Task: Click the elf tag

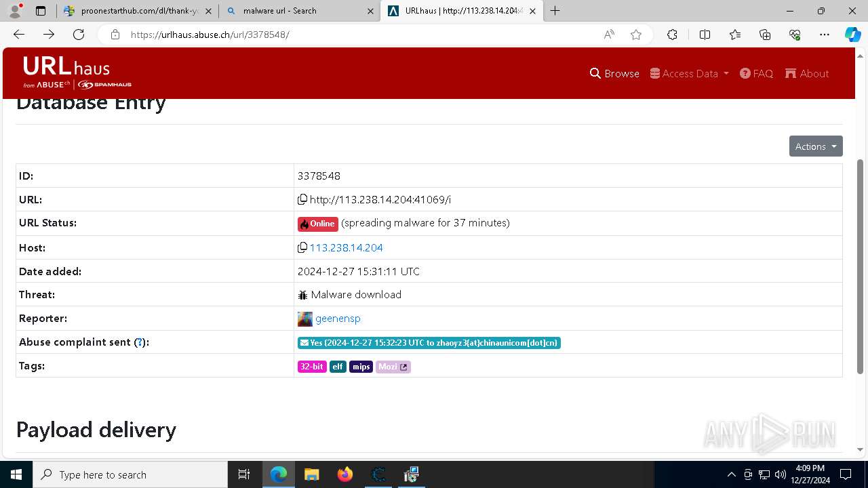Action: (x=338, y=367)
